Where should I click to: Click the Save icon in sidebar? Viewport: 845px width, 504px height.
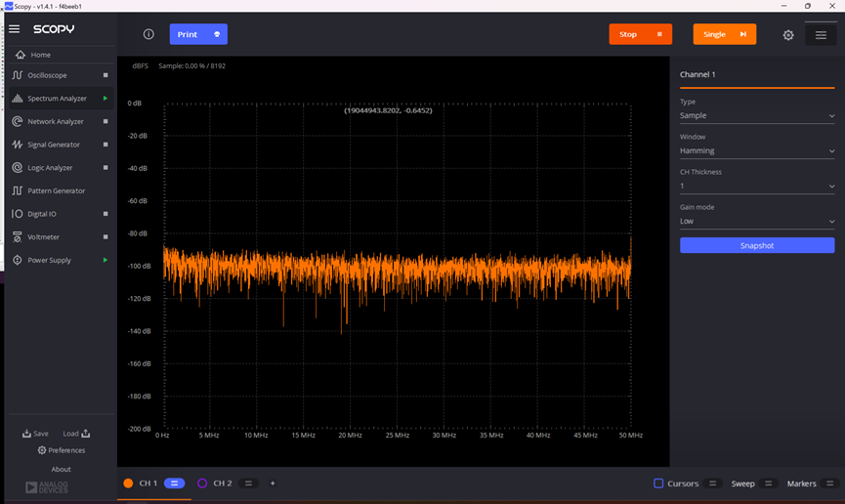26,434
